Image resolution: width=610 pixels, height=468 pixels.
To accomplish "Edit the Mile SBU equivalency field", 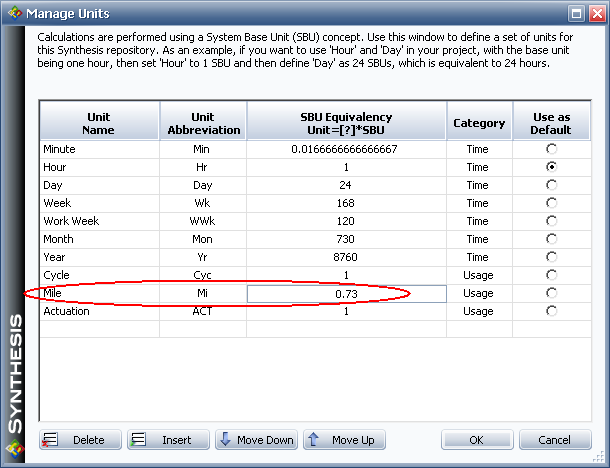I will pos(346,294).
